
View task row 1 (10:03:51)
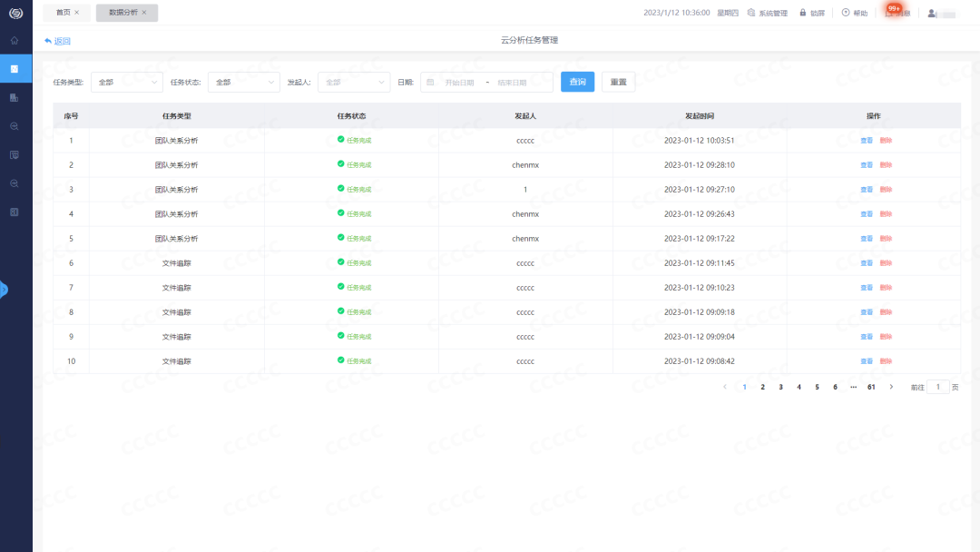(x=867, y=141)
